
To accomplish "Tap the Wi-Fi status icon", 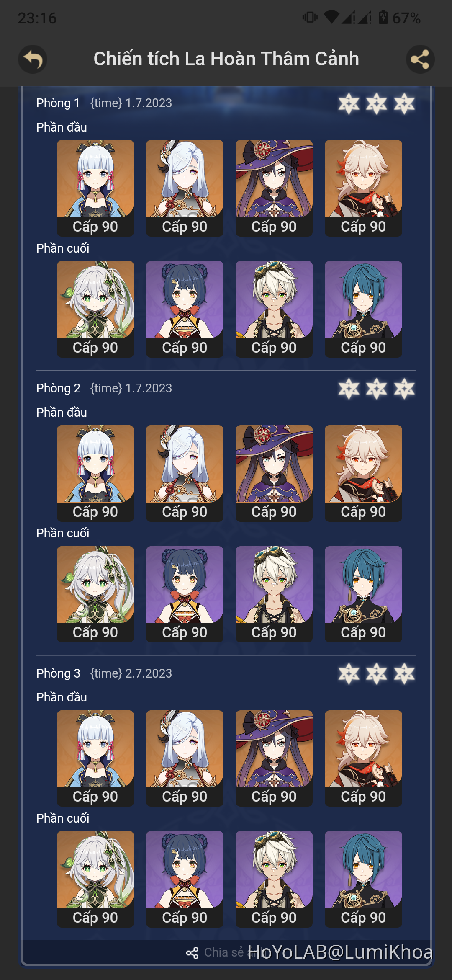I will tap(331, 18).
